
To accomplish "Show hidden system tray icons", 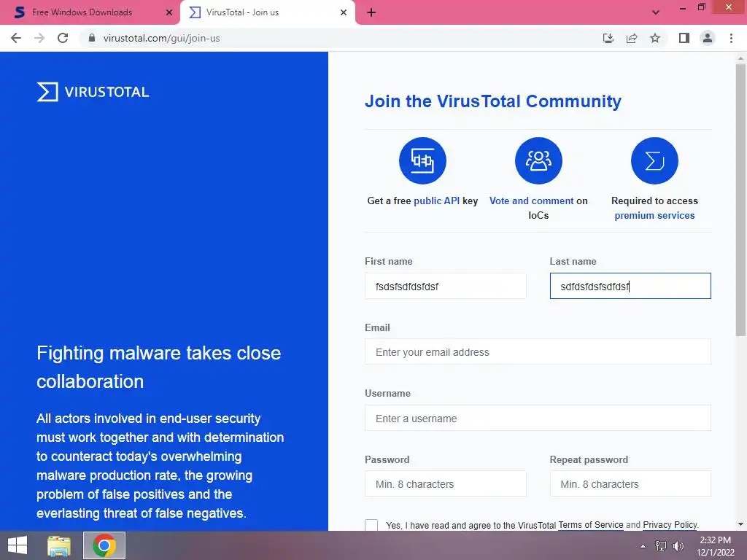I will [x=643, y=546].
